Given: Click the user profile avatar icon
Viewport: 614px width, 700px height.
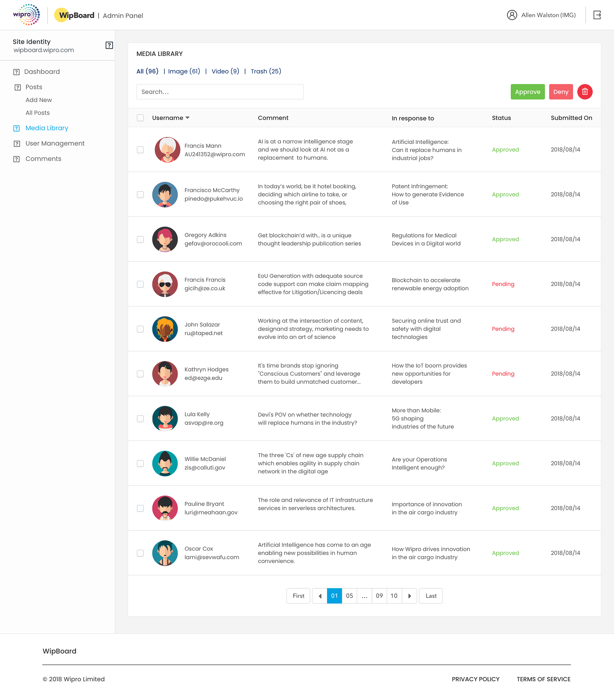Looking at the screenshot, I should 512,15.
